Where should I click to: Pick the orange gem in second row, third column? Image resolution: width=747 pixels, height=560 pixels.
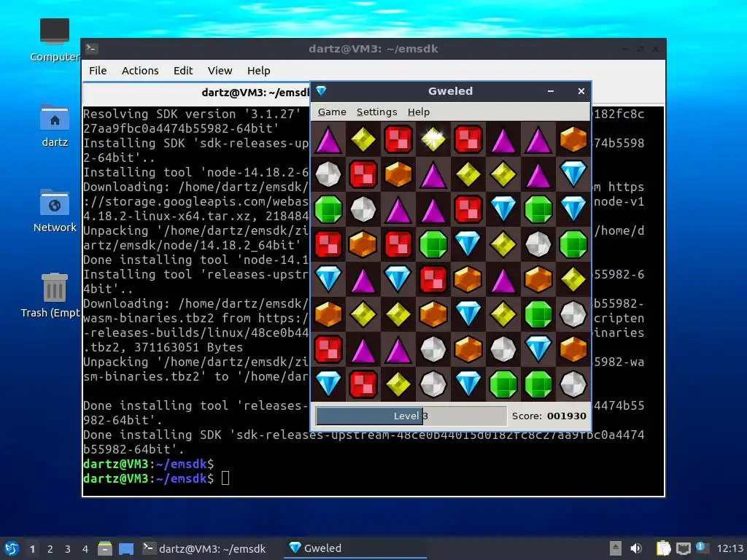pos(398,174)
